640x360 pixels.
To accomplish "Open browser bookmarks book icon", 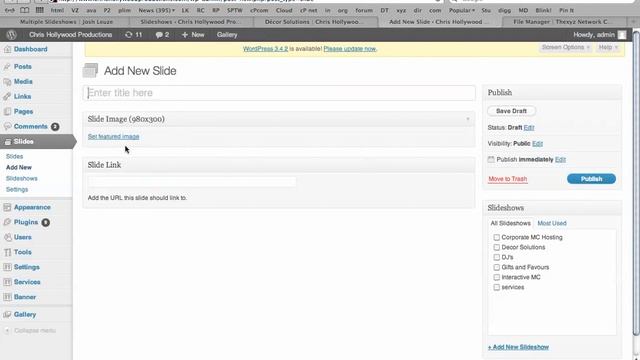I will pyautogui.click(x=24, y=10).
